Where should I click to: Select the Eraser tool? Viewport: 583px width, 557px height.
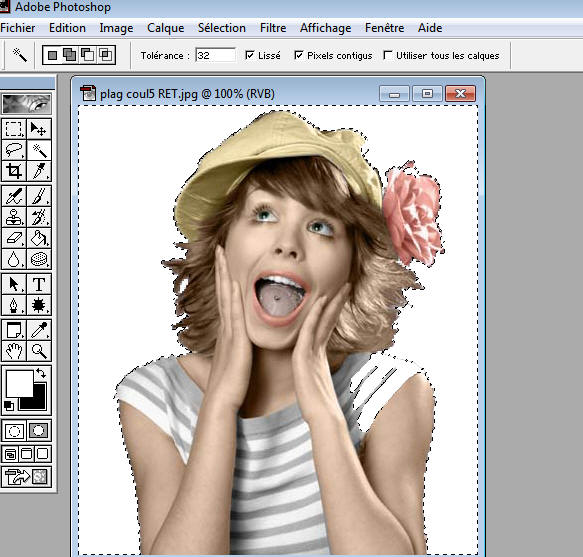pyautogui.click(x=14, y=238)
